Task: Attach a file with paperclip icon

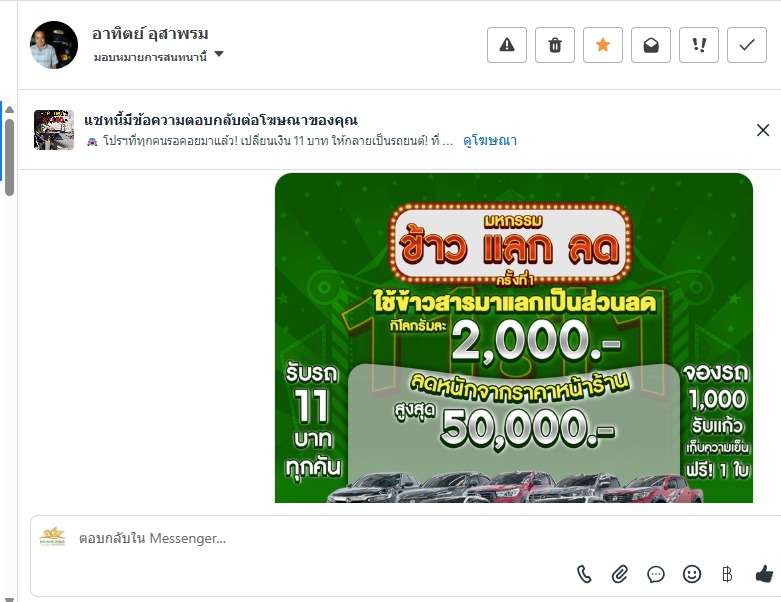Action: 620,574
